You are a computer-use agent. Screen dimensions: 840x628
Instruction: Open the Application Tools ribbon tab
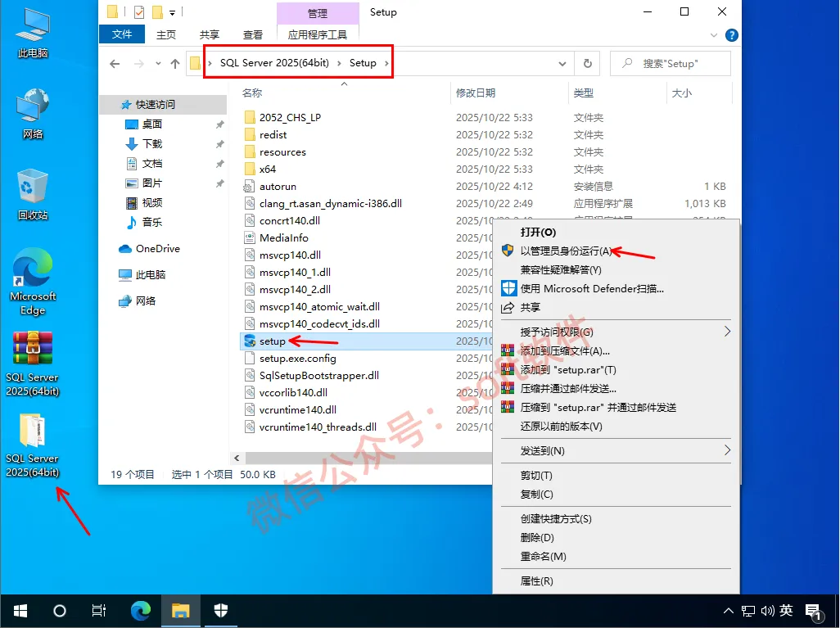click(318, 35)
